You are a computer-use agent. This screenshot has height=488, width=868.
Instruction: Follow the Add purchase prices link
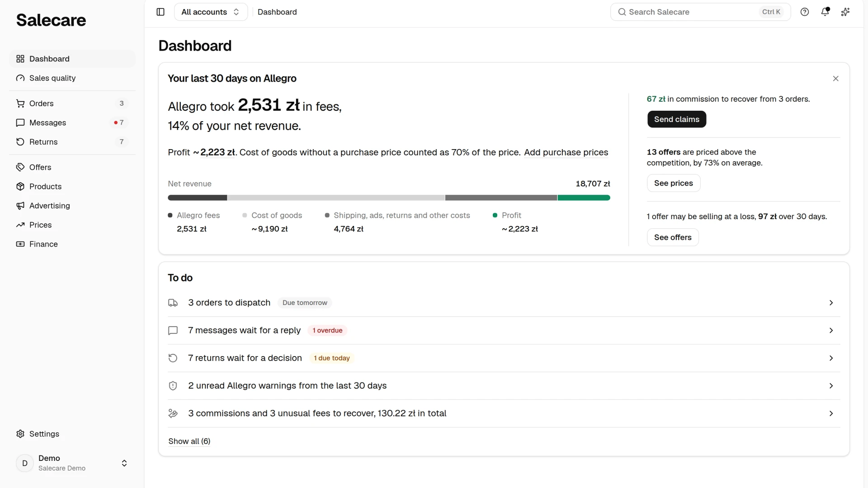pyautogui.click(x=566, y=152)
